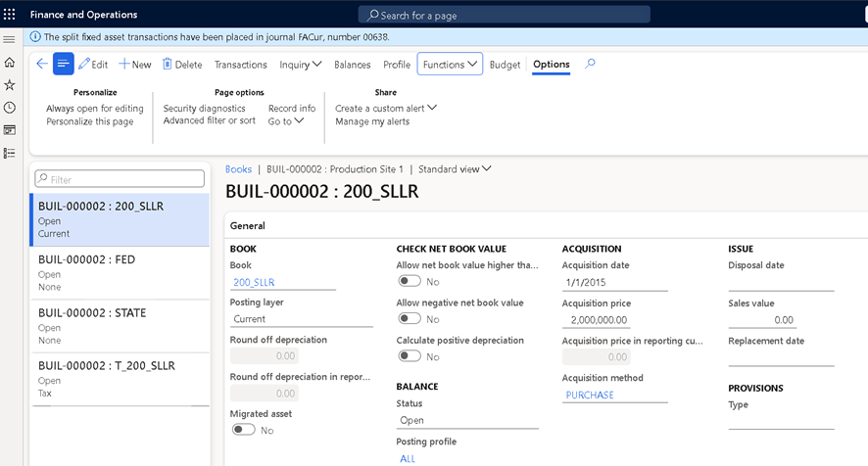
Task: Open Workspaces icon in left sidebar
Action: coord(10,130)
